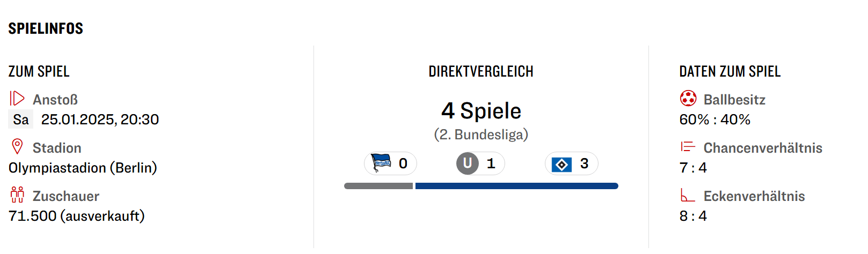This screenshot has height=254, width=868.
Task: Click the Eckenverhältnis corner icon
Action: pos(688,195)
